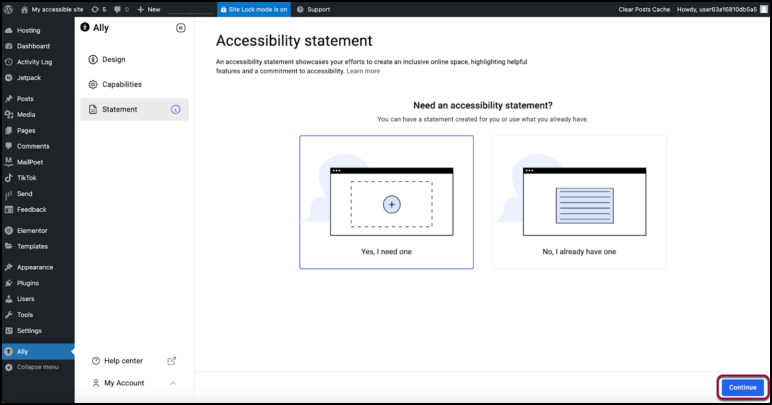Click the Statement info icon
Viewport: 772px width, 405px height.
click(x=176, y=109)
